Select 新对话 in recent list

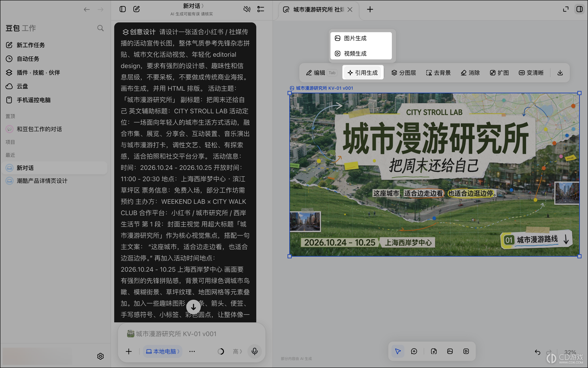click(54, 168)
